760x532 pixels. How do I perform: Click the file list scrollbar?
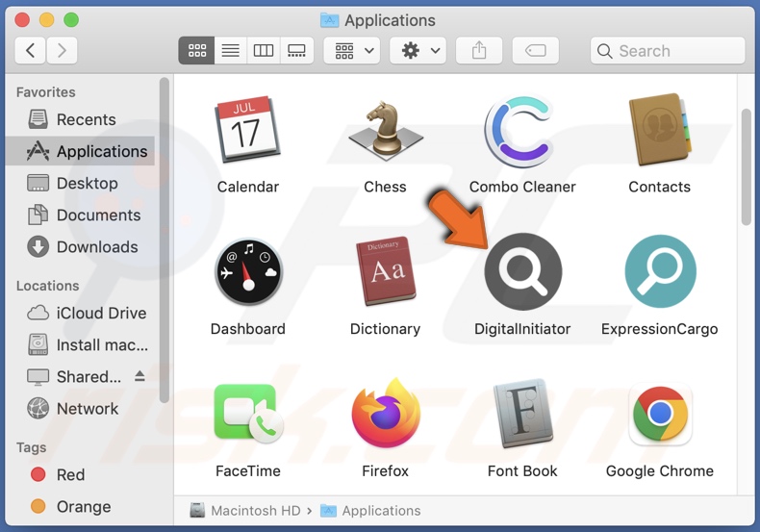click(x=746, y=167)
